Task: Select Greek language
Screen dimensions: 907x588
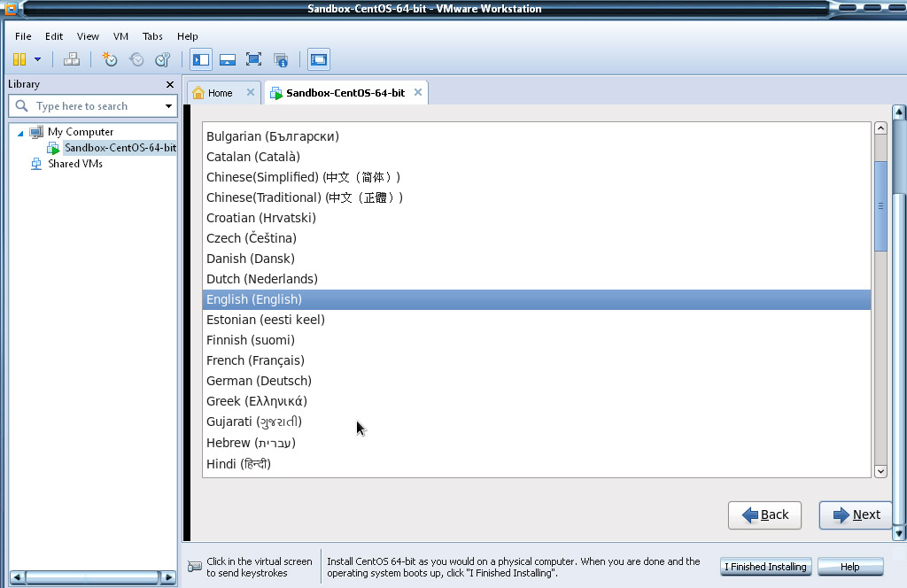Action: point(536,401)
